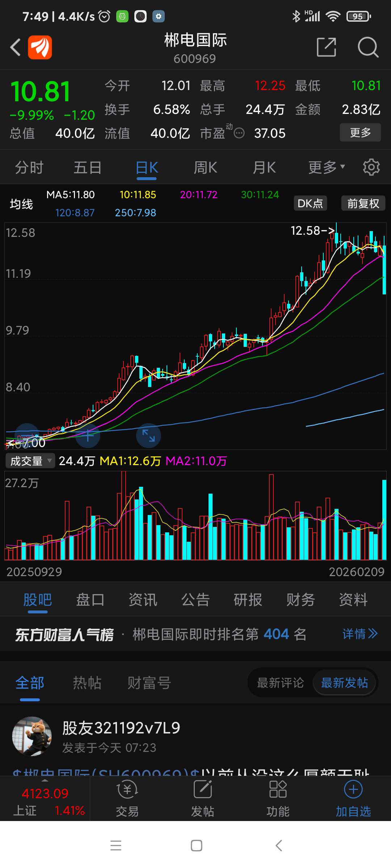Tap MA1:12.6万 volume average label
This screenshot has height=868, width=391.
tap(130, 461)
